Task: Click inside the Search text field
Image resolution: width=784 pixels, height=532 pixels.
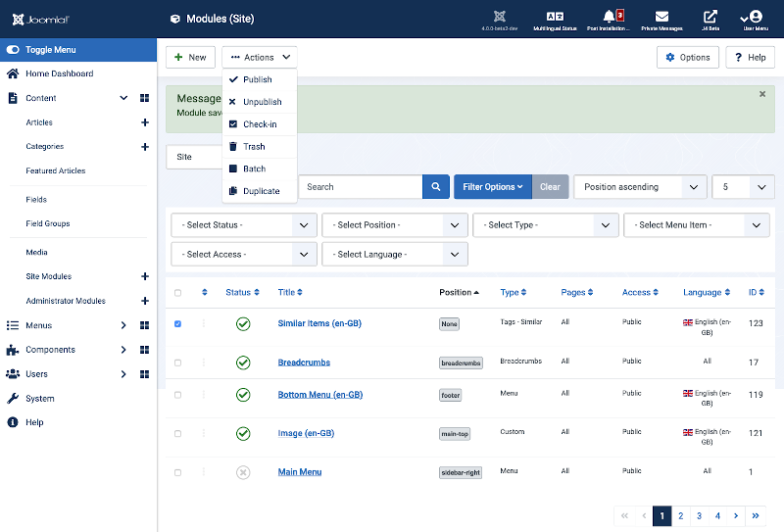Action: click(360, 187)
